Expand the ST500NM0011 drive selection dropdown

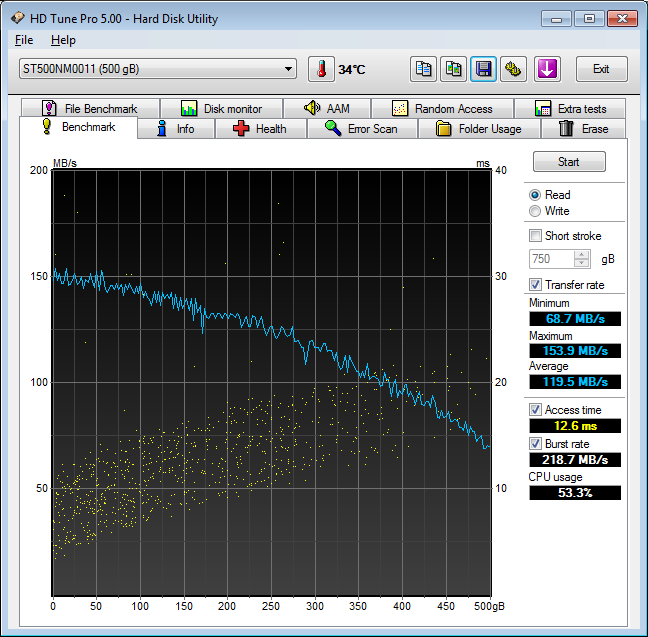click(x=289, y=69)
